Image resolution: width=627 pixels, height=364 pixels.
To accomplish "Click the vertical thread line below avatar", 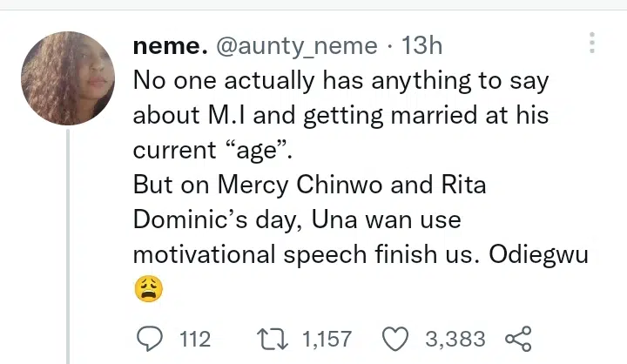I will click(68, 244).
